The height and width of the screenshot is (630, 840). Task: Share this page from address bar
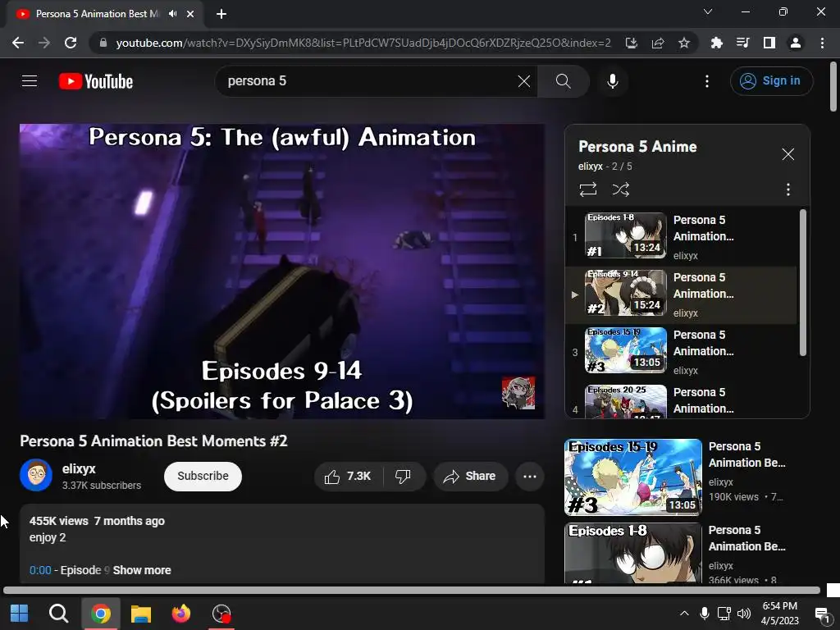pyautogui.click(x=658, y=43)
